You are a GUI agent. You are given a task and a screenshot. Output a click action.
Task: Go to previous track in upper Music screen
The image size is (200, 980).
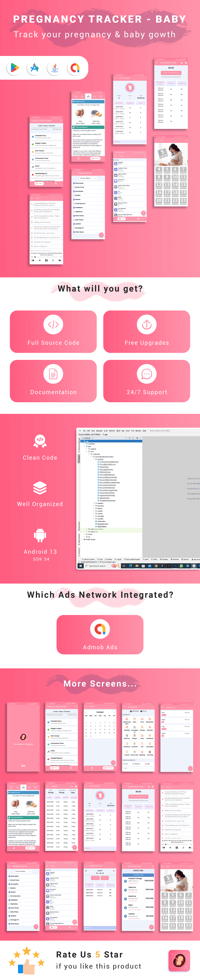pyautogui.click(x=33, y=261)
